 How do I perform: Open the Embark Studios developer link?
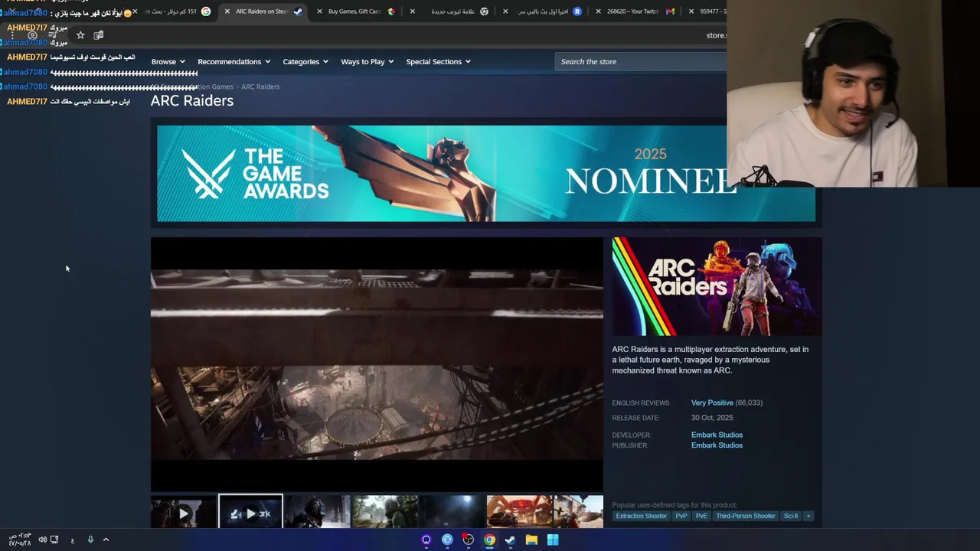point(717,435)
